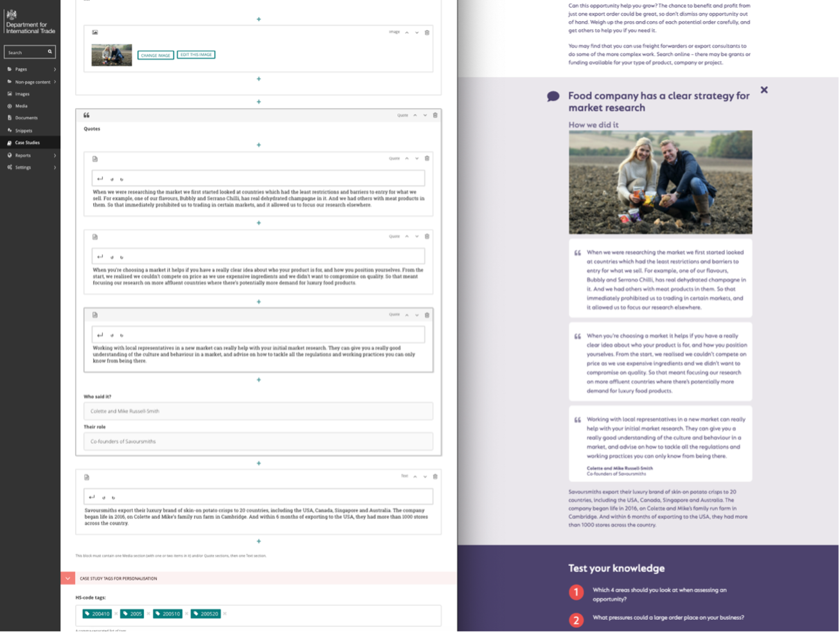Close the case study preview overlay

764,90
